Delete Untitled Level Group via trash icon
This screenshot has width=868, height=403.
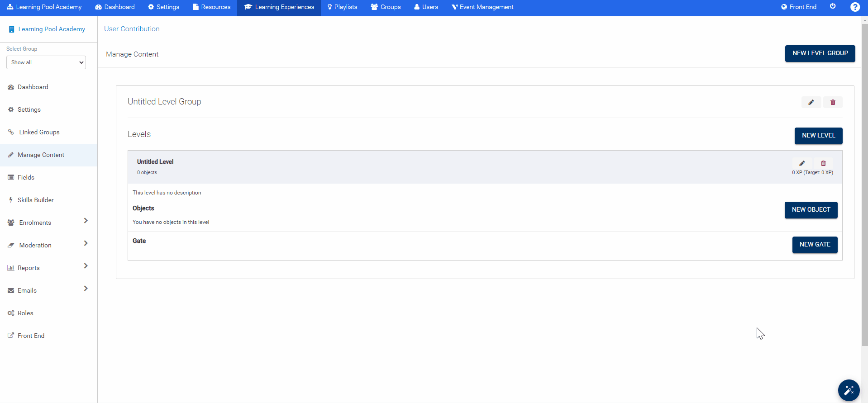point(833,102)
